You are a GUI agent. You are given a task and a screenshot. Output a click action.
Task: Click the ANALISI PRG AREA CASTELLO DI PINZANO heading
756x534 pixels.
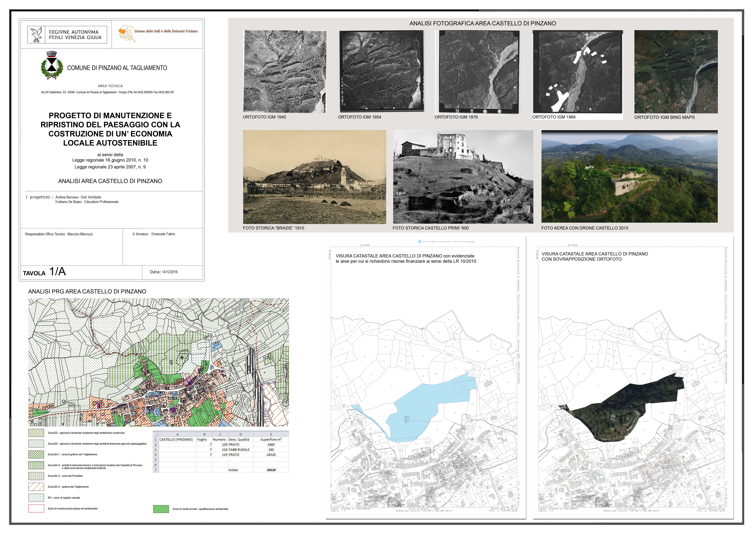[x=87, y=291]
